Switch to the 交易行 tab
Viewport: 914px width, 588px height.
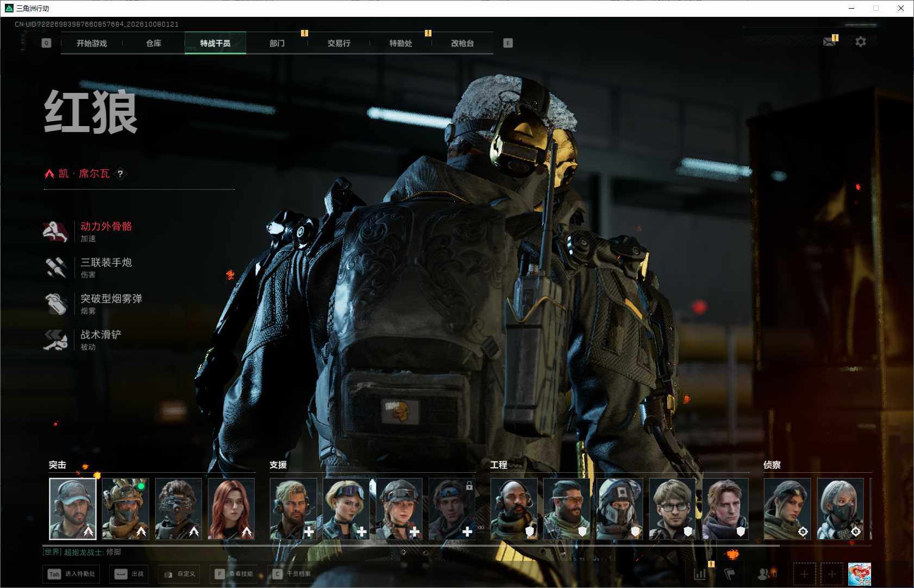(x=339, y=43)
